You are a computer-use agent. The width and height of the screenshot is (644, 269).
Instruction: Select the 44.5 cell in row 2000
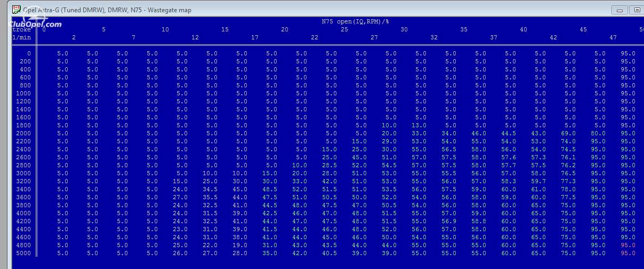(509, 134)
